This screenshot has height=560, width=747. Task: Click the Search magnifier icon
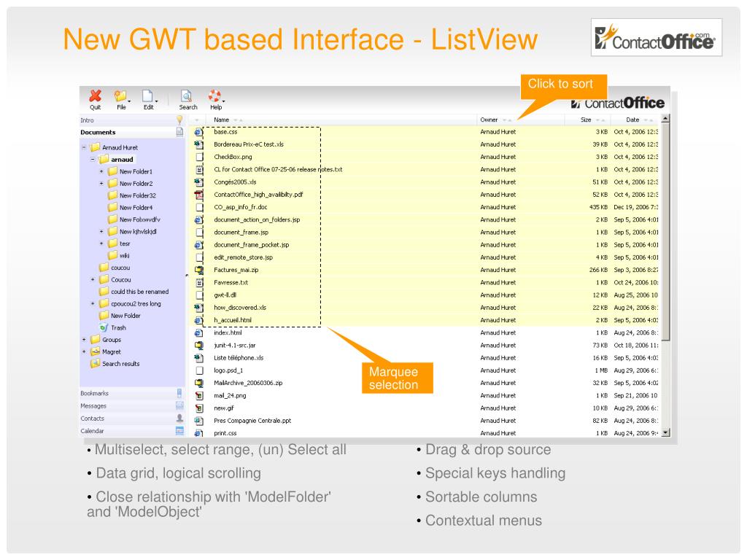187,97
